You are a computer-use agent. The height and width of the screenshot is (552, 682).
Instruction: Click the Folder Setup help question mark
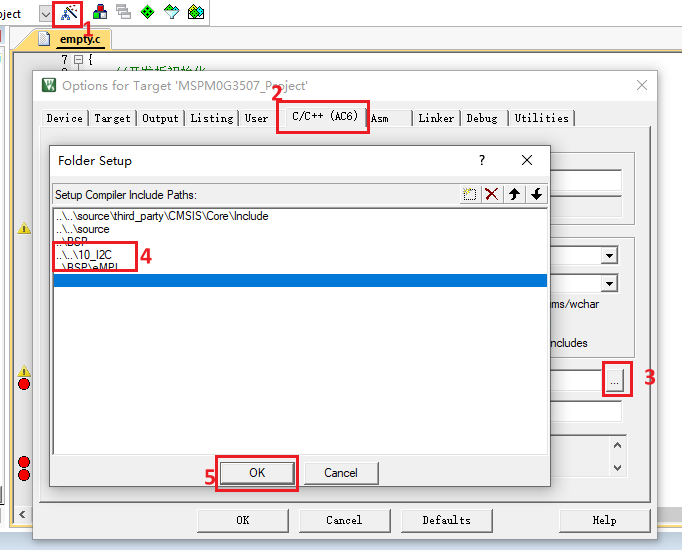482,160
